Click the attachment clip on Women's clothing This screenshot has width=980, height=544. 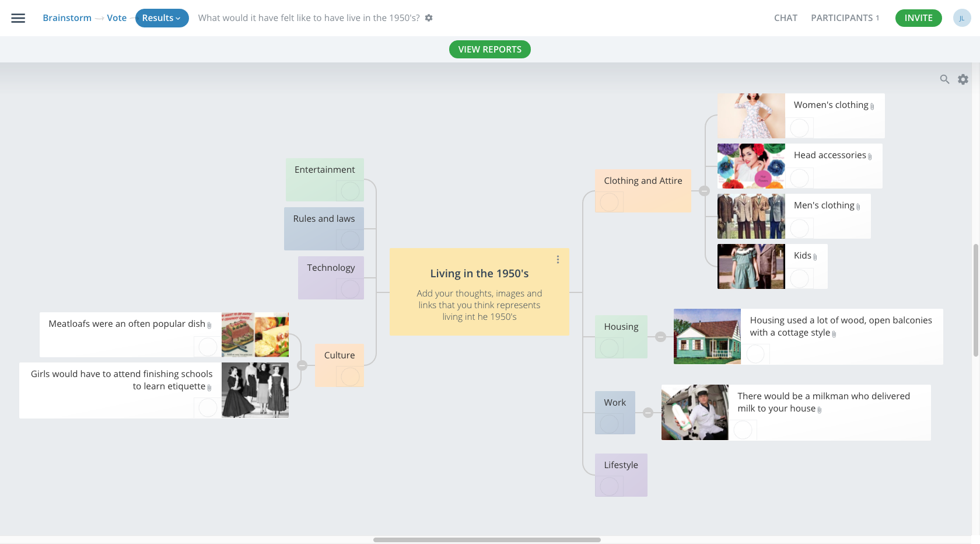coord(871,106)
